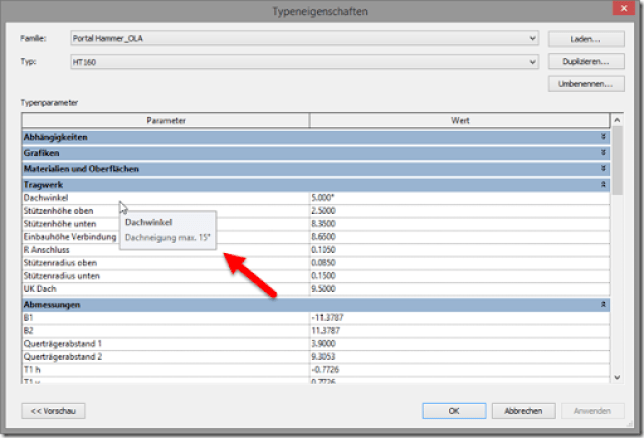
Task: Open the Typ dropdown showing HT160
Action: [x=304, y=62]
